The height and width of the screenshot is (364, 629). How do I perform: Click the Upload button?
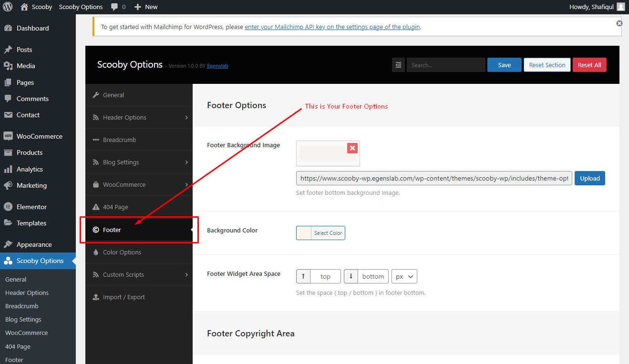pos(590,178)
